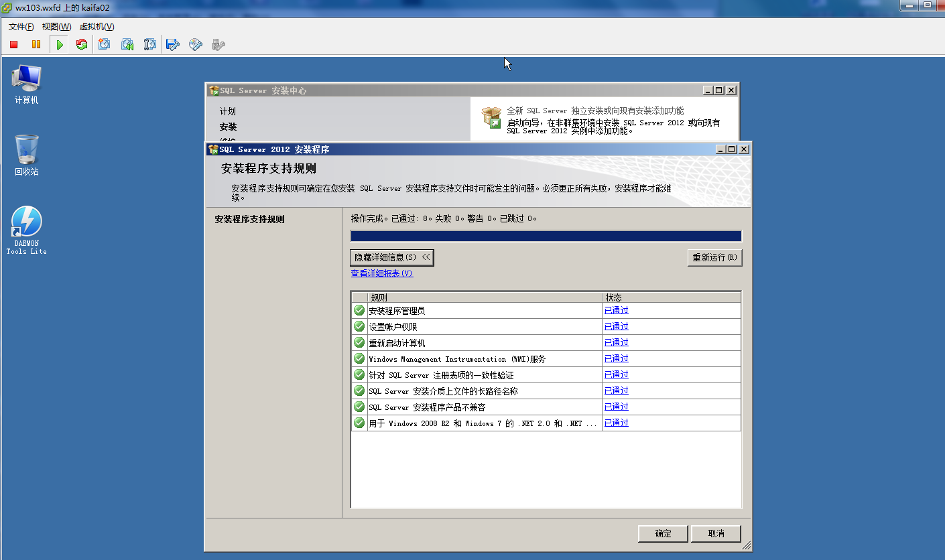
Task: Open 全新 SQL Server 独立安装 link in 安装中心
Action: [x=595, y=111]
